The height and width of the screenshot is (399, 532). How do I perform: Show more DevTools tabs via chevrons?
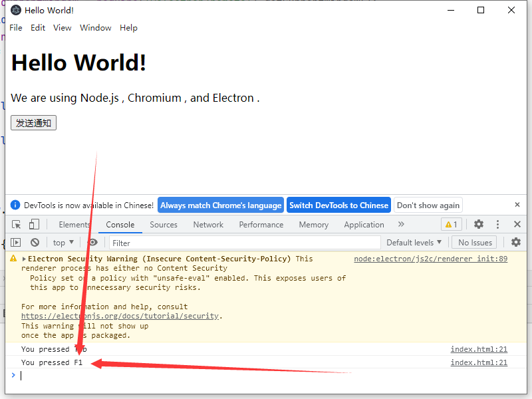(401, 224)
